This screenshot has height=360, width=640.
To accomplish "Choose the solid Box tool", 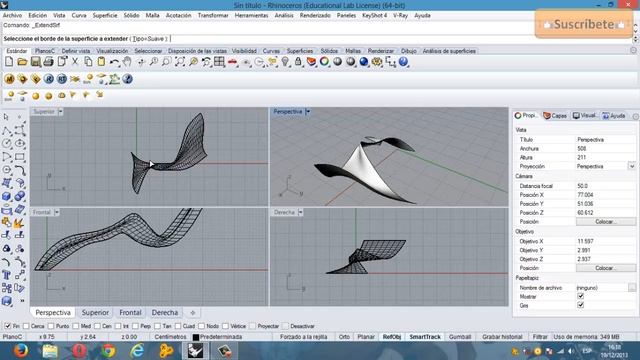I will coord(7,196).
